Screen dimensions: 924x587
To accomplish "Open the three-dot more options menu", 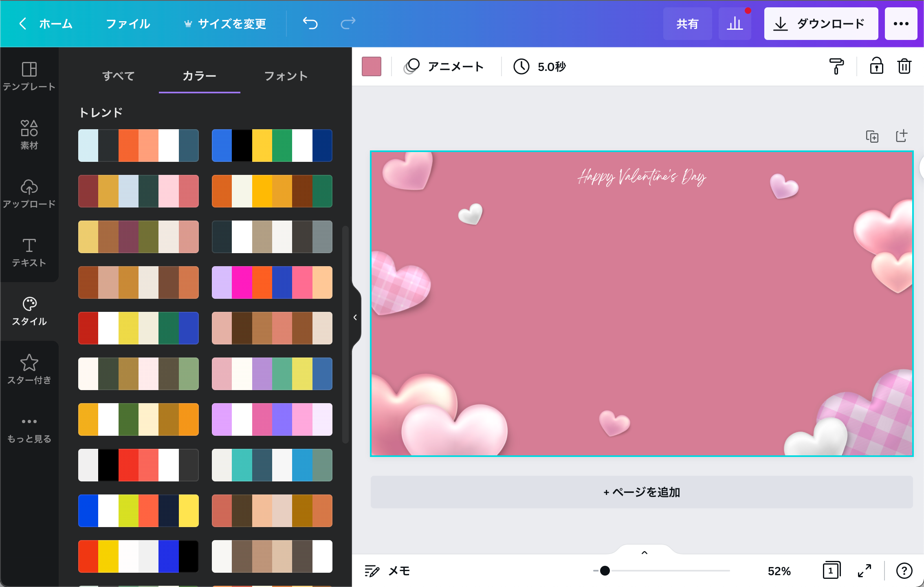I will click(901, 24).
